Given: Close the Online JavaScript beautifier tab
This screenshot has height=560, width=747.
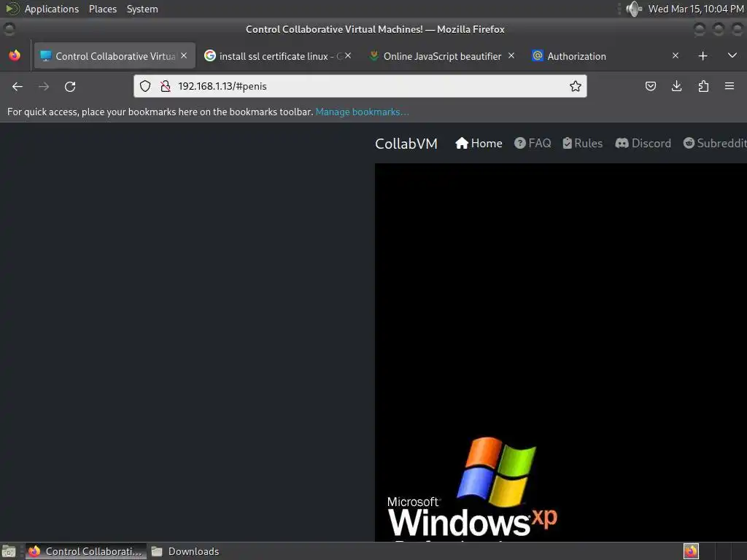Looking at the screenshot, I should tap(511, 55).
